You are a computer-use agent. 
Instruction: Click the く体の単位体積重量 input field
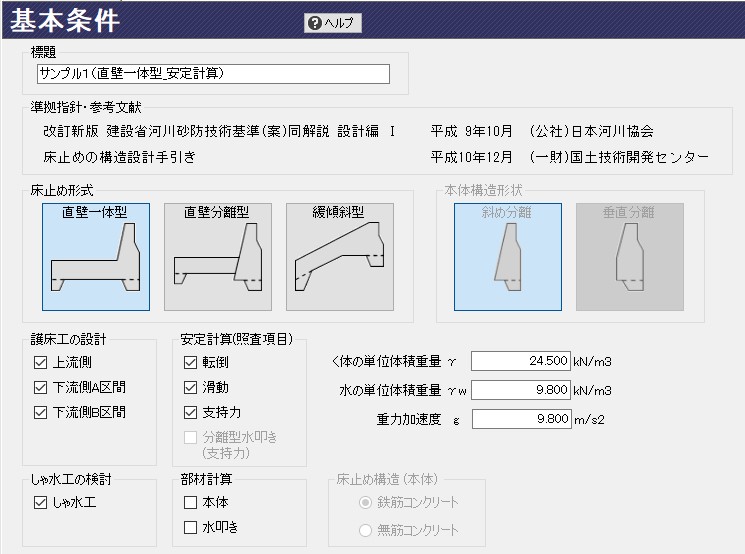tap(520, 361)
